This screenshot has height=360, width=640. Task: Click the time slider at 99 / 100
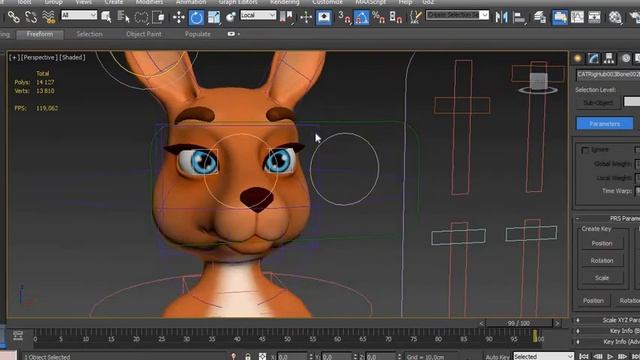coord(519,323)
